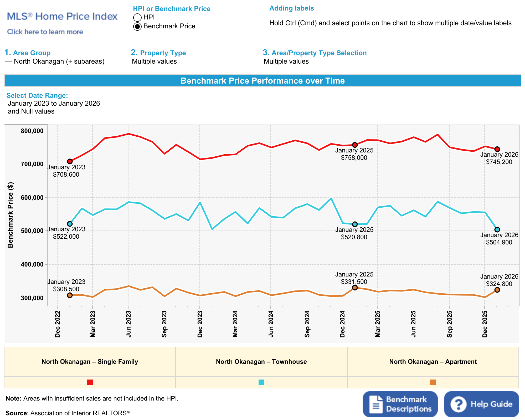The height and width of the screenshot is (420, 525).
Task: Click the Sep 2025 x-axis label
Action: tap(450, 324)
